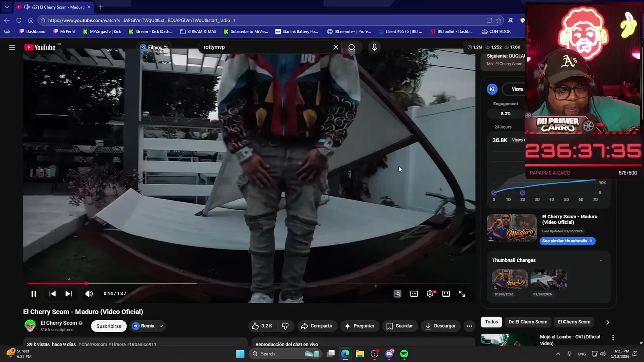Bookmark this page with the star
Image resolution: width=644 pixels, height=362 pixels.
[x=499, y=20]
